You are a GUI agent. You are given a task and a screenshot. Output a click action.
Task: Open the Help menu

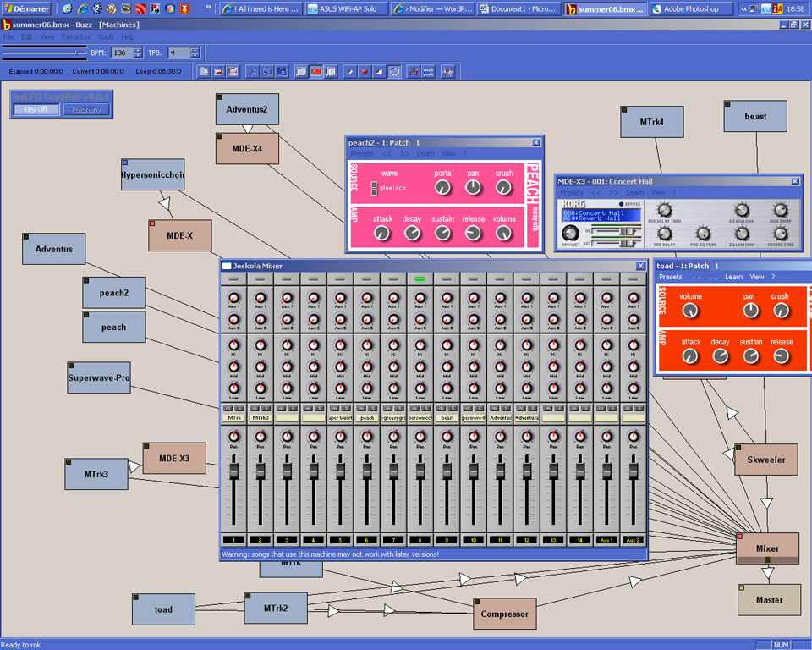point(128,36)
